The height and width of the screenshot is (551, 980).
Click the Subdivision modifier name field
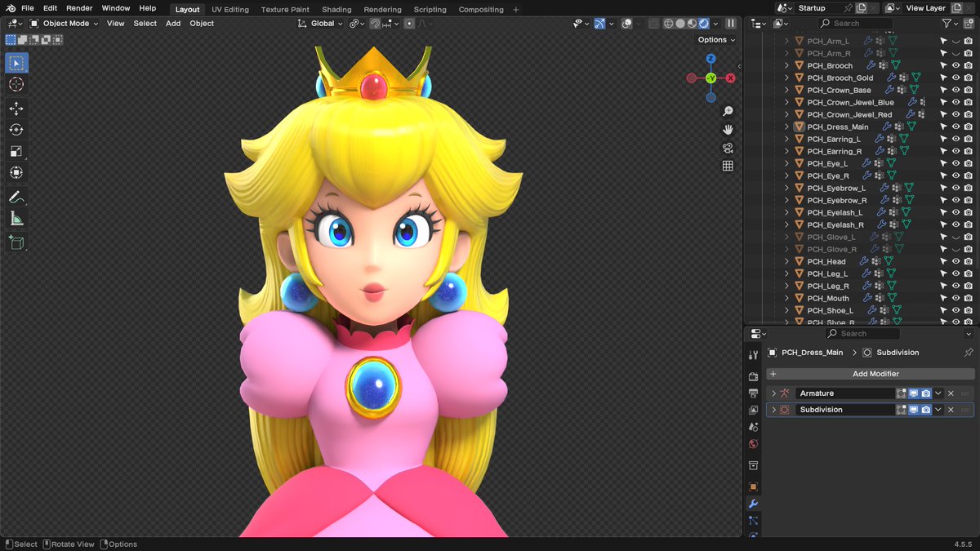[845, 410]
